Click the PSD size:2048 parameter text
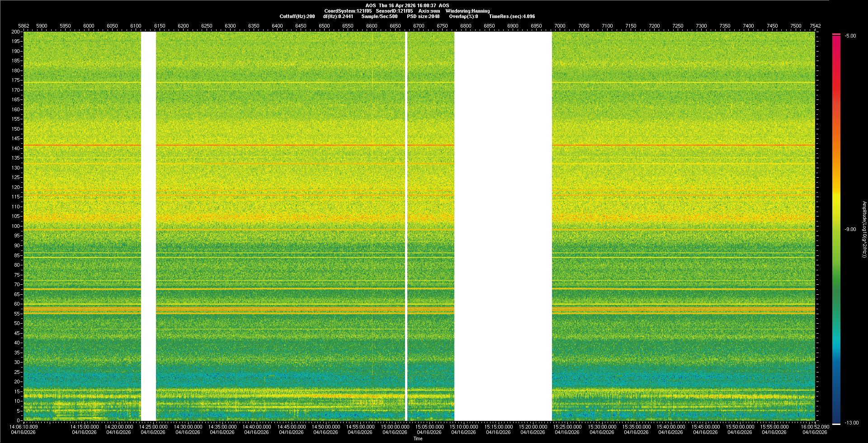 tap(423, 16)
